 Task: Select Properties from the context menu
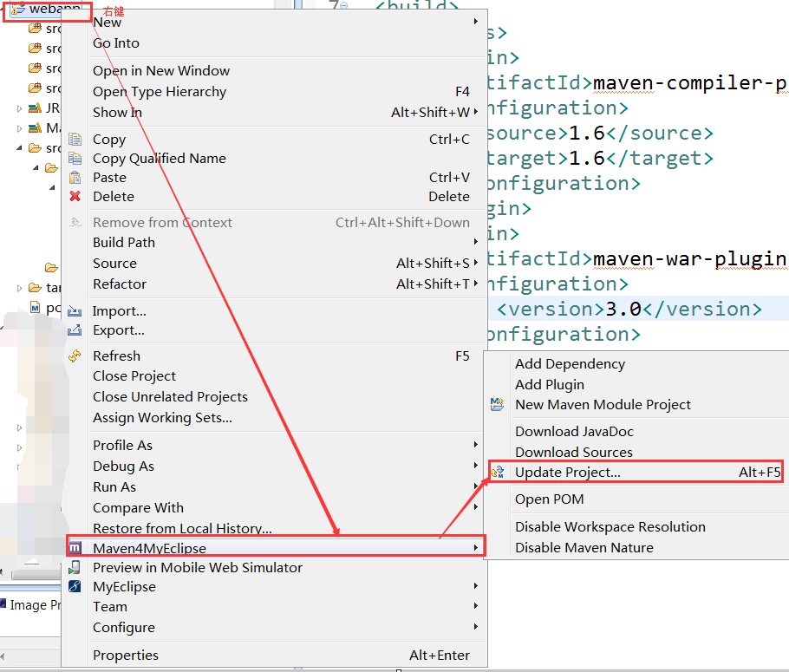click(126, 656)
